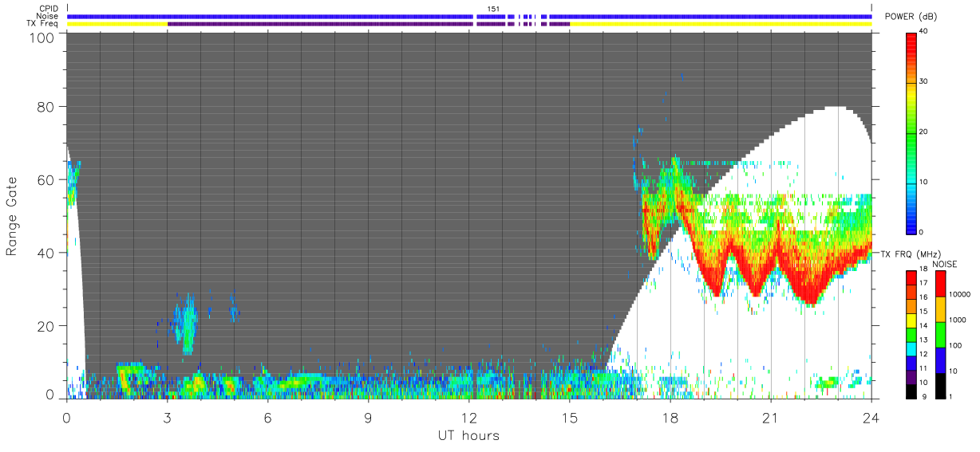980x452 pixels.
Task: Click the 21 tick on UT hours axis
Action: [x=770, y=417]
